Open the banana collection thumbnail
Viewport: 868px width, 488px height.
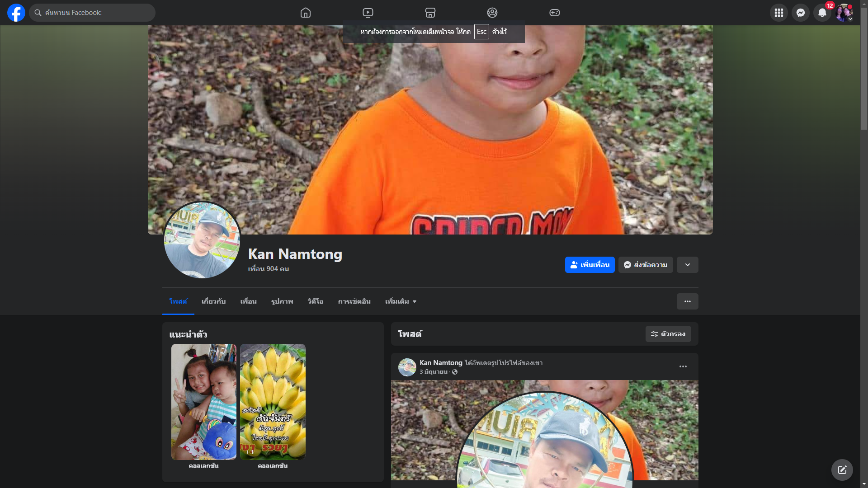coord(273,401)
